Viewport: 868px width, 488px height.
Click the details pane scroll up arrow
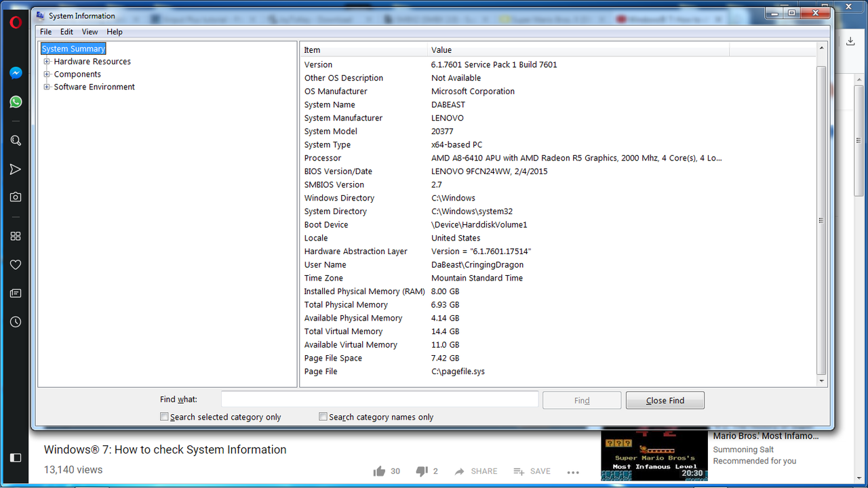[821, 49]
